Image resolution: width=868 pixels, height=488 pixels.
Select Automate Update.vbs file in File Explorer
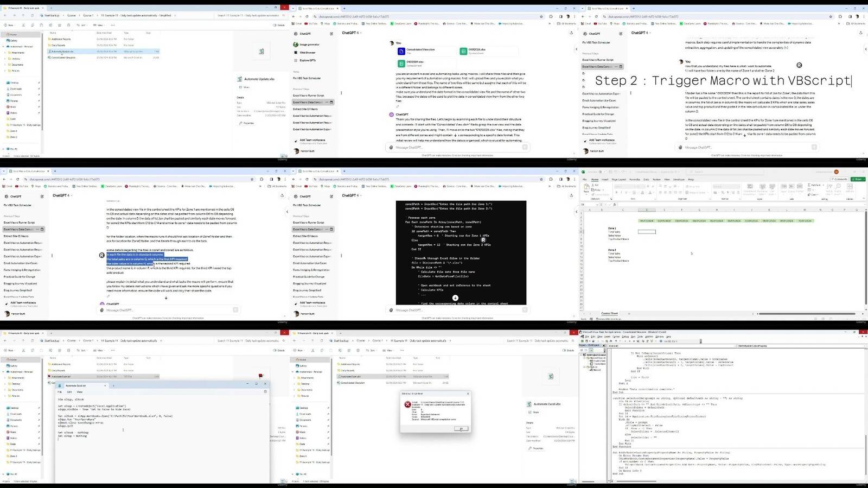pyautogui.click(x=103, y=52)
